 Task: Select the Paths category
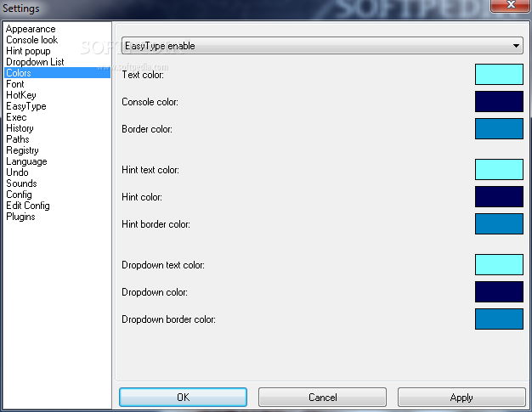(x=57, y=139)
